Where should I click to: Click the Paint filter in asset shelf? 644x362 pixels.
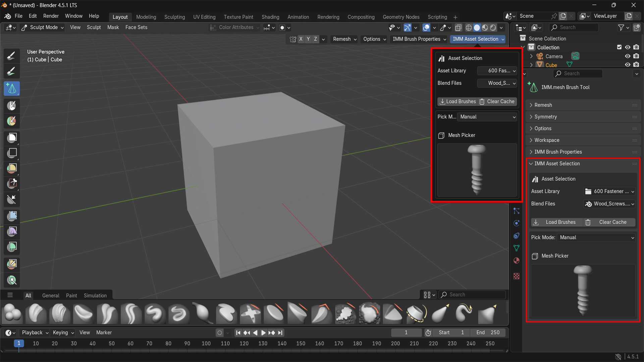71,295
